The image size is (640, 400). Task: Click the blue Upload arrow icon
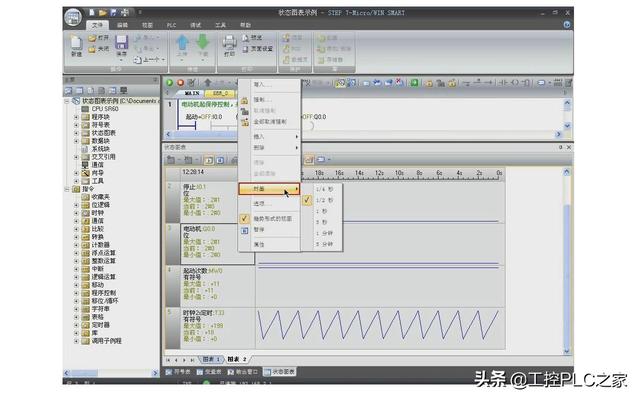pyautogui.click(x=182, y=42)
